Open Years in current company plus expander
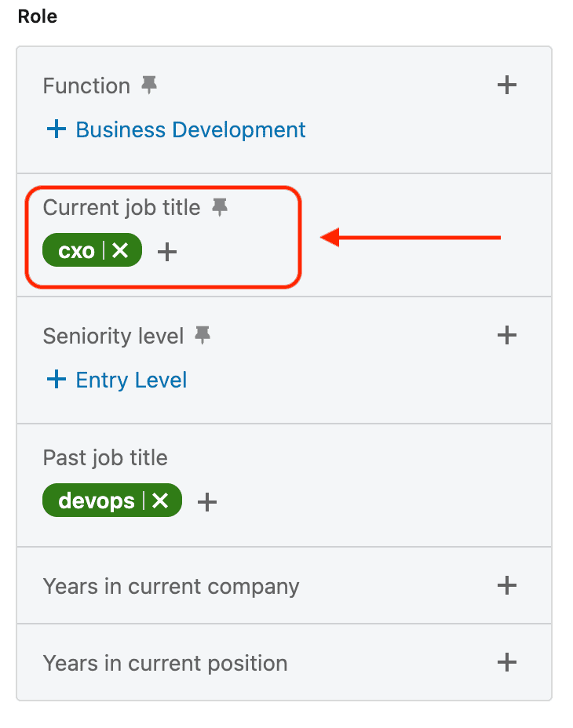 tap(507, 585)
